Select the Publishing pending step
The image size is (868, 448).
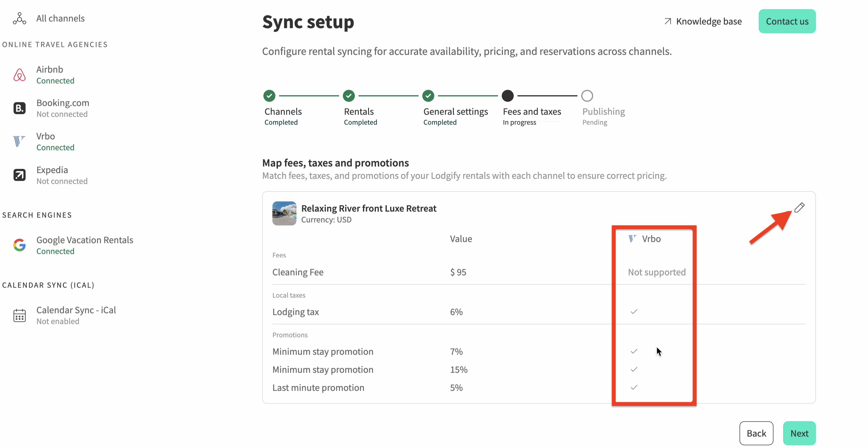click(587, 96)
